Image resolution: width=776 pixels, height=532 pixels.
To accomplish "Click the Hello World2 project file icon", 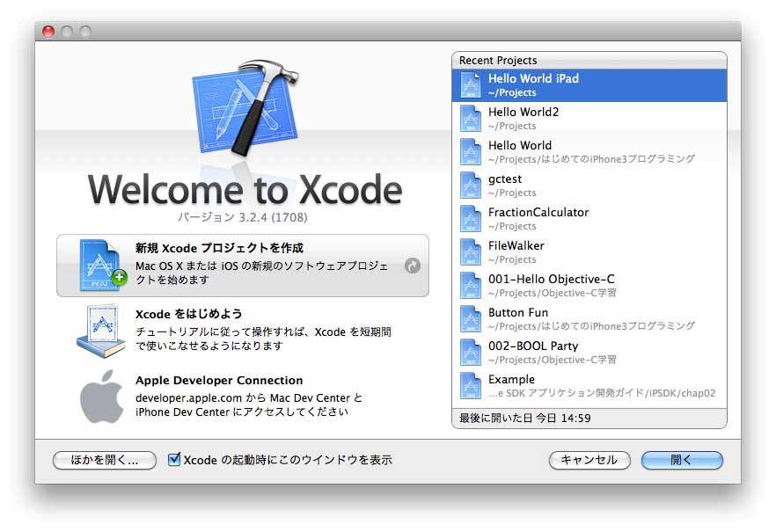I will click(471, 119).
